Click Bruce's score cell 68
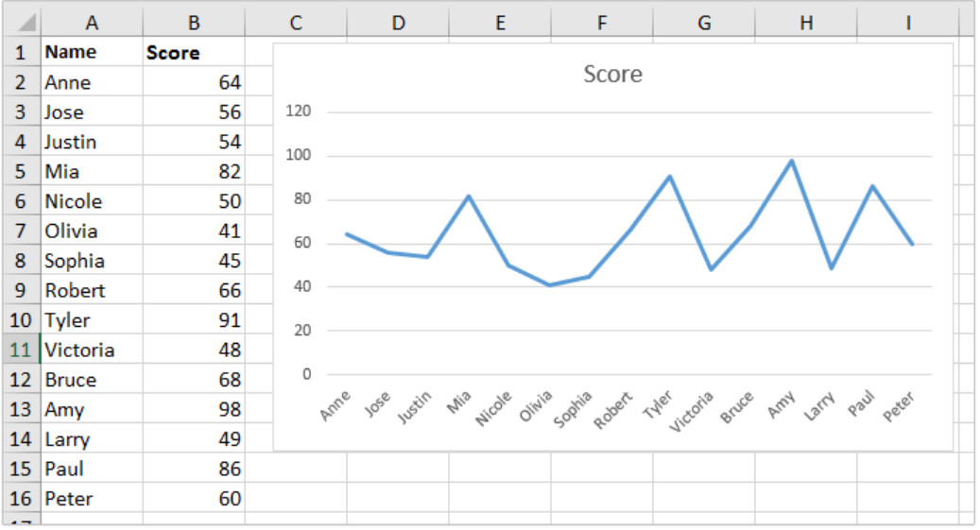Viewport: 980px width, 530px height. [194, 380]
